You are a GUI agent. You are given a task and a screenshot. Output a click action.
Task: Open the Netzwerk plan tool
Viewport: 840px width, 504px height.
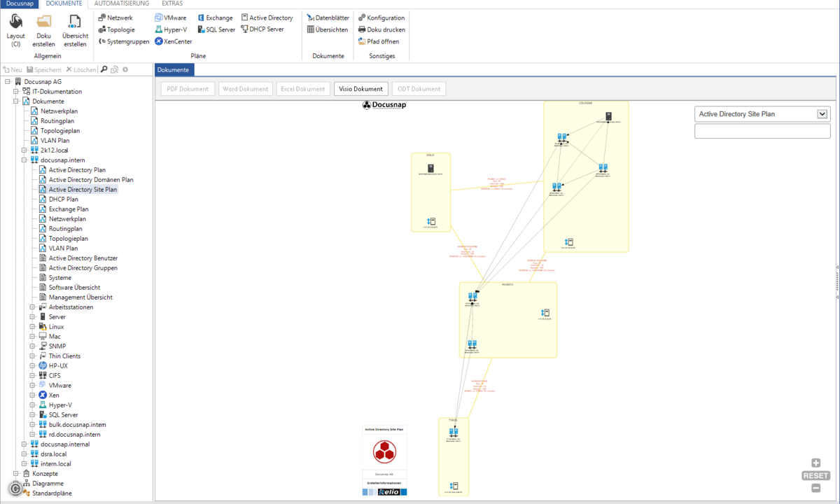click(x=115, y=17)
